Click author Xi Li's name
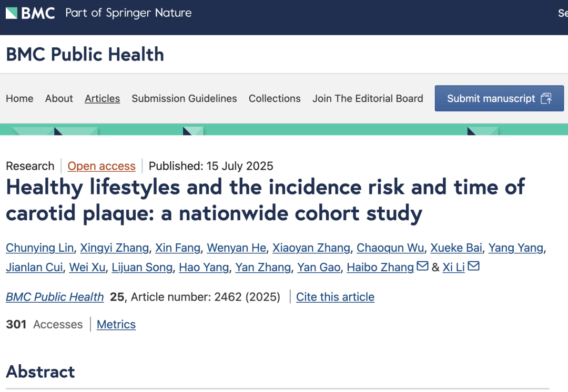 tap(453, 267)
